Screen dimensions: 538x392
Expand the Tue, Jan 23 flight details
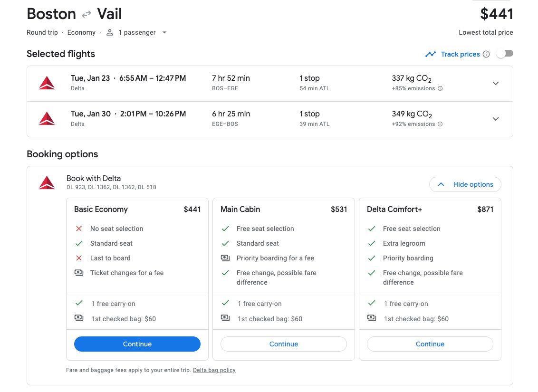495,83
